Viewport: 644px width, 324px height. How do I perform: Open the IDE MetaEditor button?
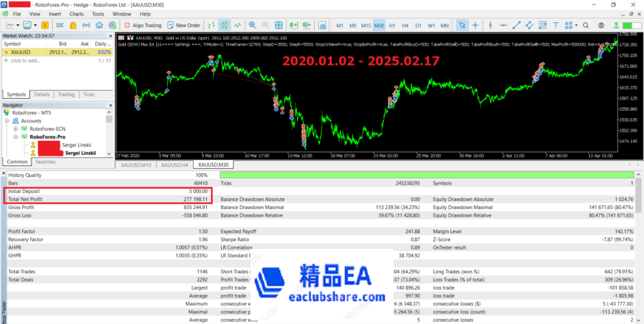pos(60,26)
